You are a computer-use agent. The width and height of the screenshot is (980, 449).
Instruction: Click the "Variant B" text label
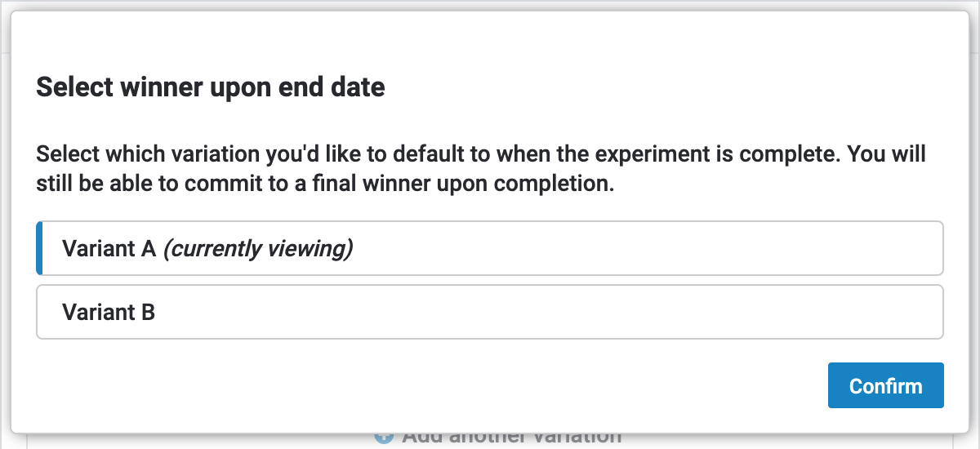click(x=109, y=312)
